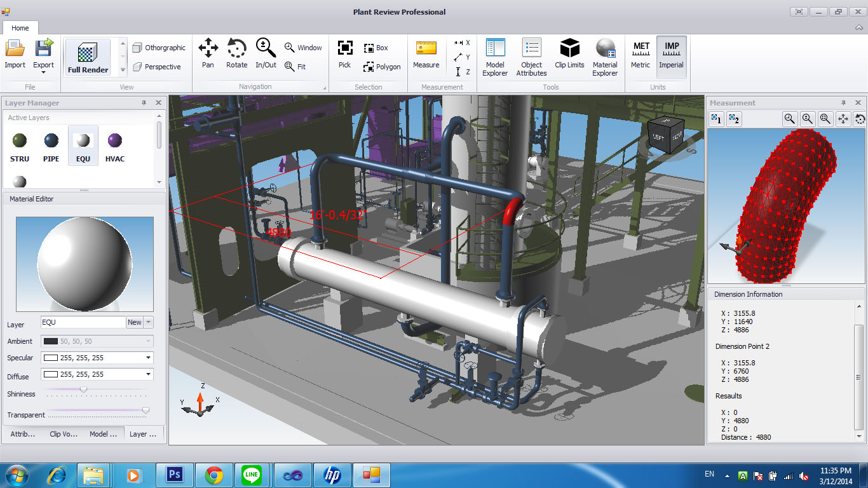Click the Import file icon
The image size is (868, 488).
[15, 54]
